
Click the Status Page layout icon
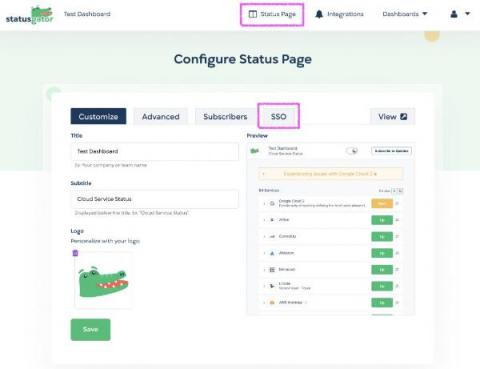click(253, 14)
